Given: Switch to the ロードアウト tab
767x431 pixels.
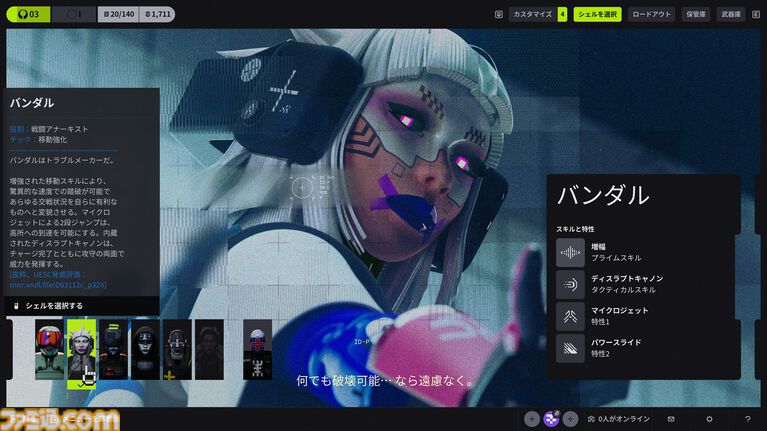Looking at the screenshot, I should [652, 14].
